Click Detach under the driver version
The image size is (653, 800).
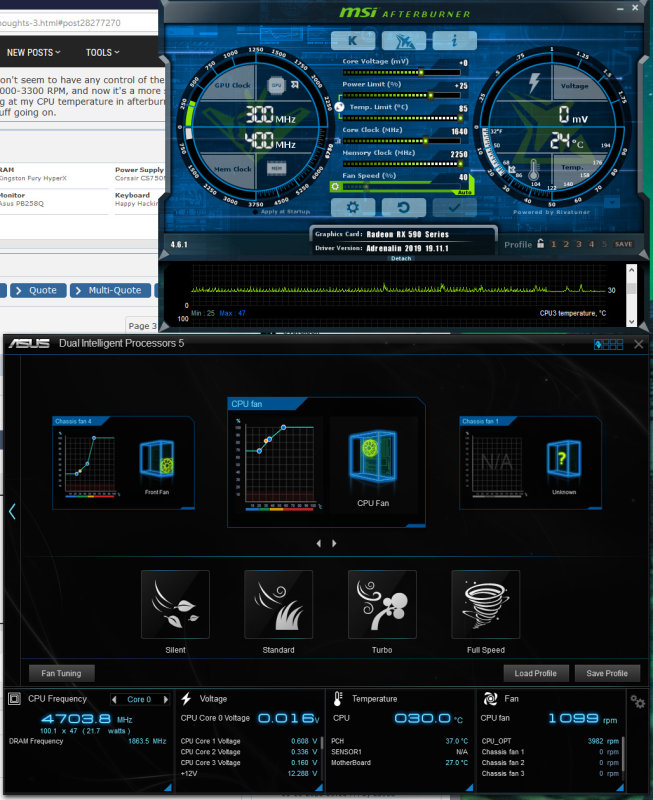(401, 259)
